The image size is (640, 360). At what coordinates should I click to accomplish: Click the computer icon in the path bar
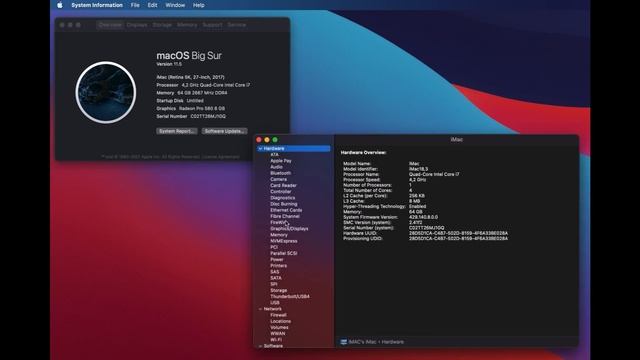[344, 342]
